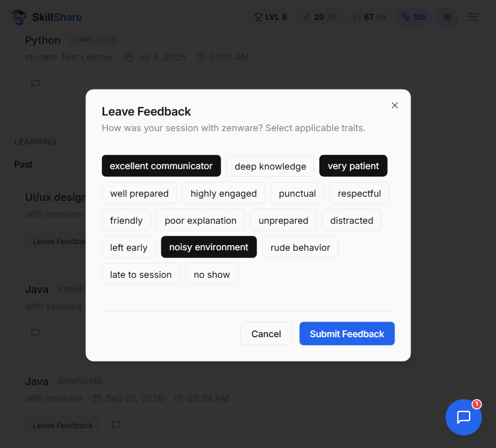
Task: Select the 'rude behavior' trait
Action: (x=300, y=247)
